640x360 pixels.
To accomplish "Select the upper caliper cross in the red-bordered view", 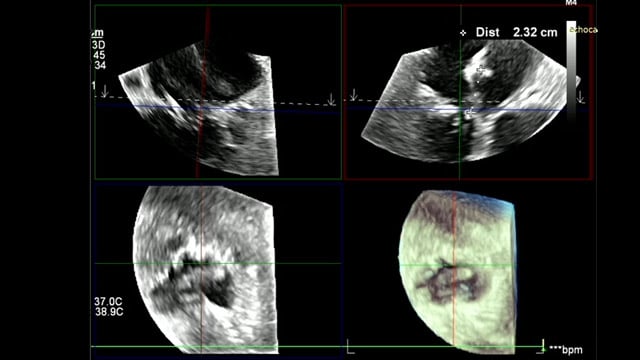I will point(481,71).
